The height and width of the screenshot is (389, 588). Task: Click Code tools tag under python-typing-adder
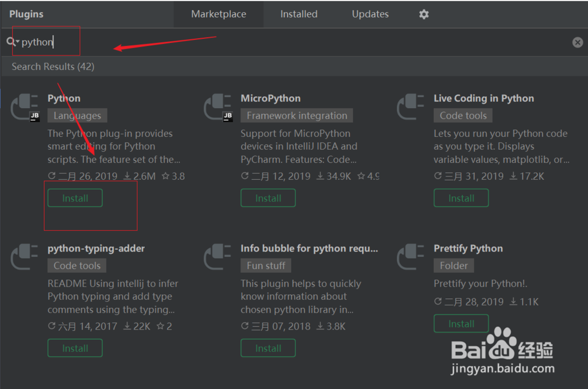click(x=77, y=266)
